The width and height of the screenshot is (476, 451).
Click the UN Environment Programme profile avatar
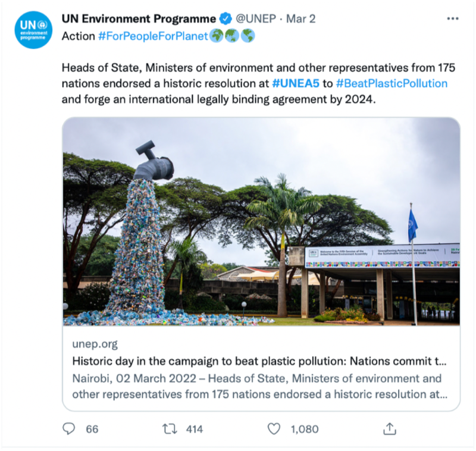[34, 30]
